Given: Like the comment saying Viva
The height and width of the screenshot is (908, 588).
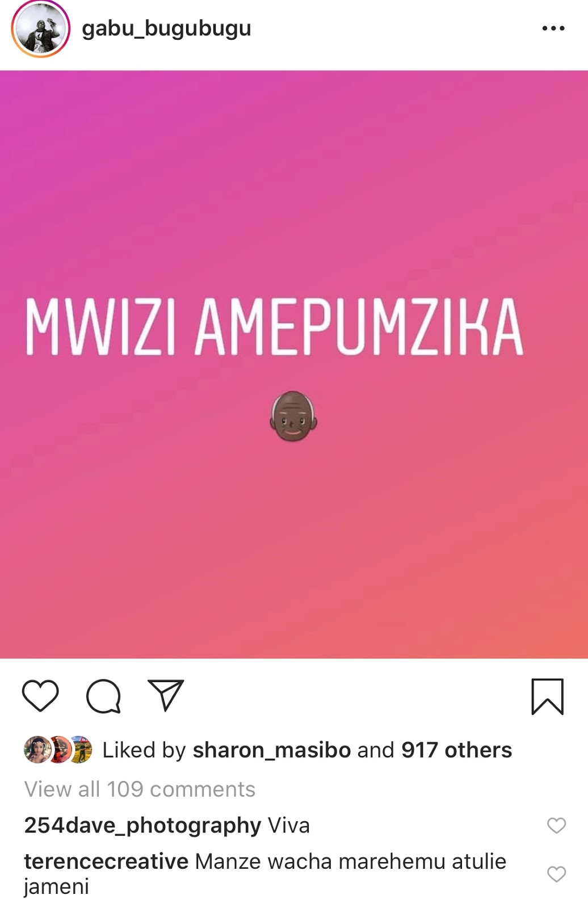Looking at the screenshot, I should coord(556,826).
